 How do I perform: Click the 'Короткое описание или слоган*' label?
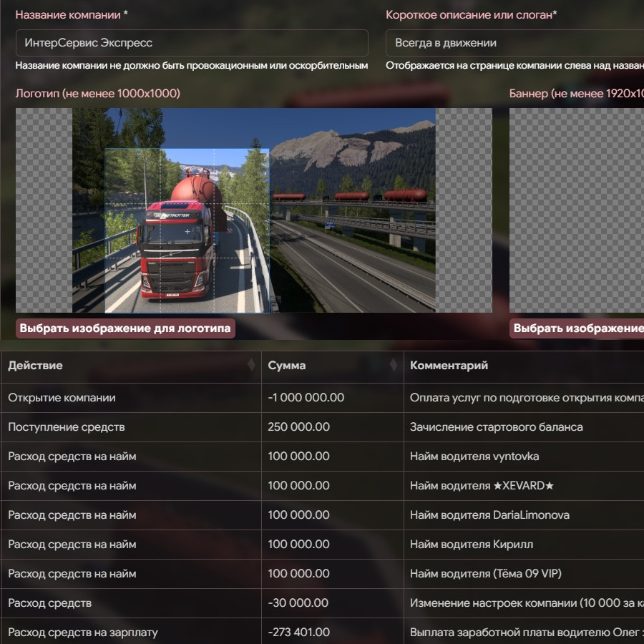tap(472, 15)
